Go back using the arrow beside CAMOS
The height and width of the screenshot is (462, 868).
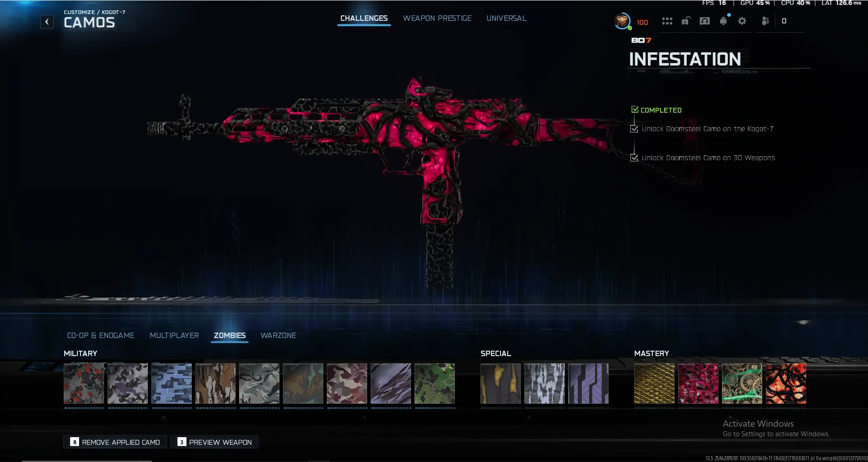pos(47,22)
